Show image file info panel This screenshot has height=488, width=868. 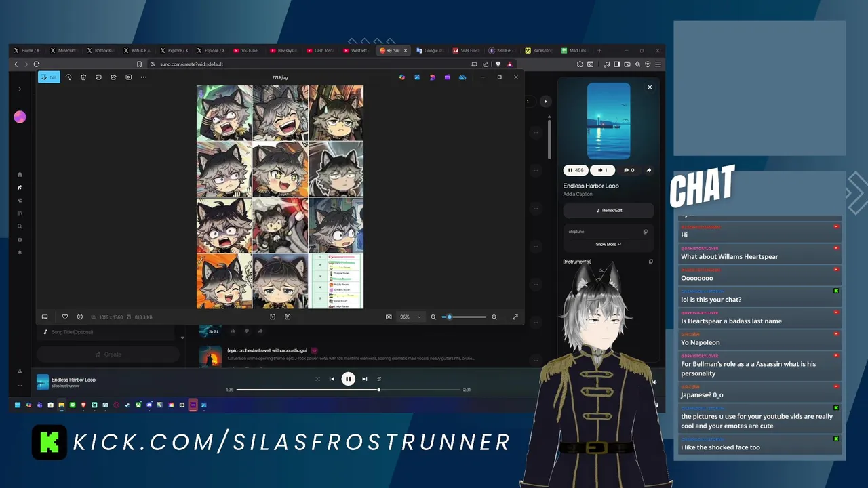pyautogui.click(x=79, y=317)
